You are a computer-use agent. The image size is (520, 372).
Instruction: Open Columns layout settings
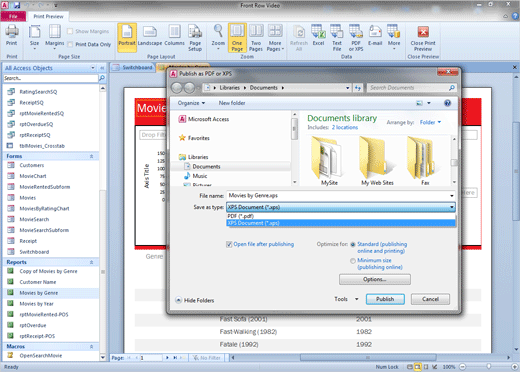point(174,36)
